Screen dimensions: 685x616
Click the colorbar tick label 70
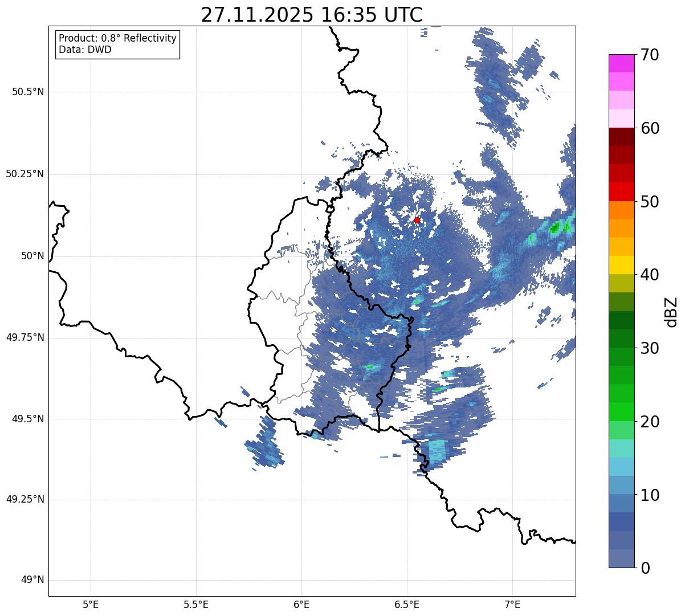(650, 55)
